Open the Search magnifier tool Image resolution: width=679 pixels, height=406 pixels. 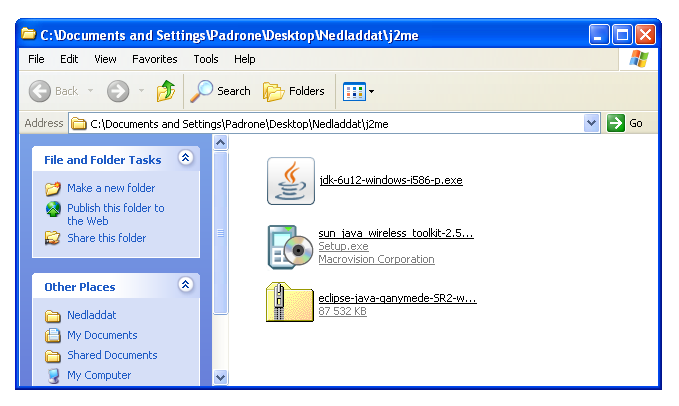(x=201, y=91)
